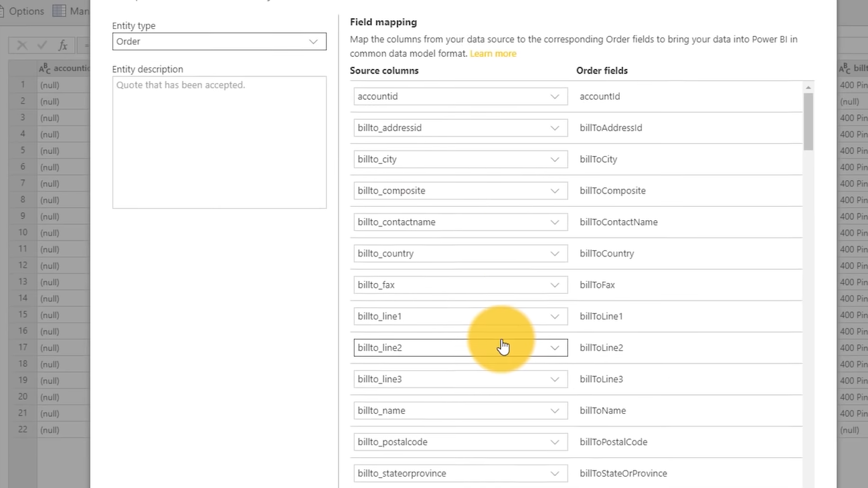The height and width of the screenshot is (488, 868).
Task: Follow the Learn more link
Action: point(493,54)
